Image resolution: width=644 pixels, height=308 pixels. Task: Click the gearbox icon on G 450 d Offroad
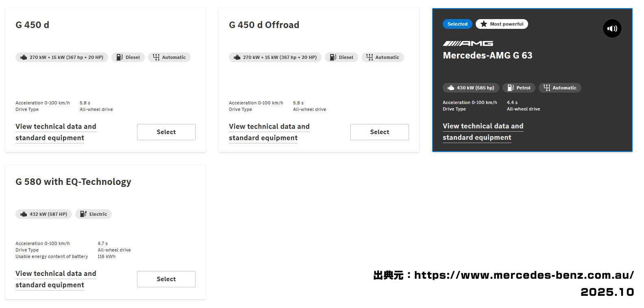(369, 57)
